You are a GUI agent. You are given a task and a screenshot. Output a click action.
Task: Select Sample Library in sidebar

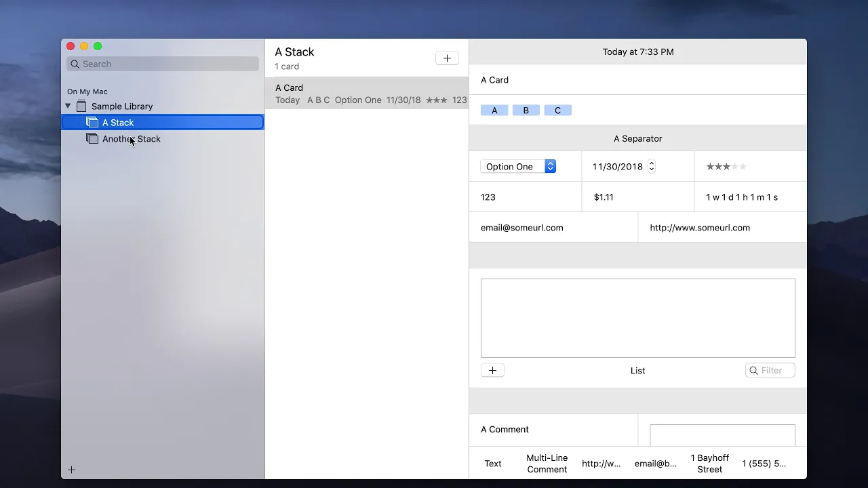click(163, 106)
